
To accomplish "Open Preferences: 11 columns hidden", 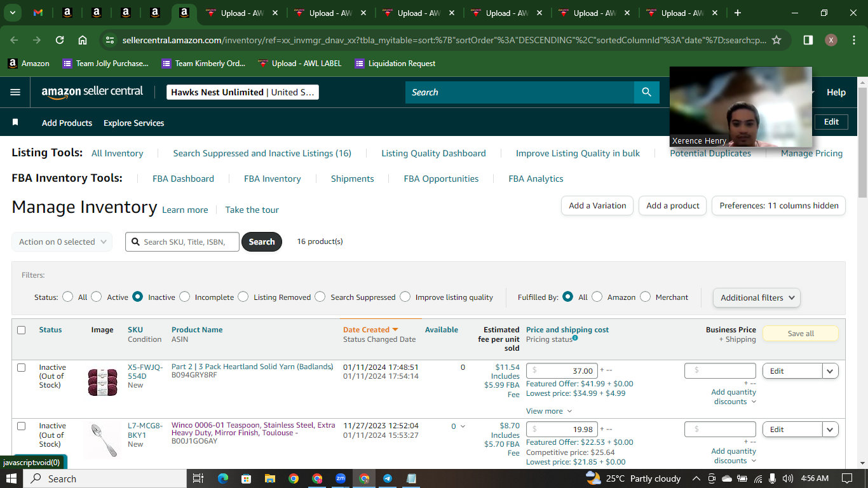I will click(779, 205).
